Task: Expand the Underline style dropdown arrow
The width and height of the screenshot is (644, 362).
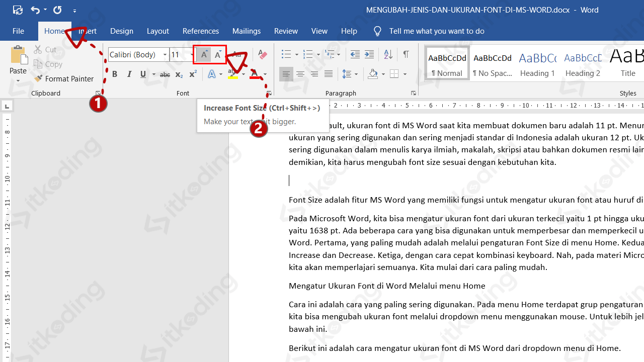Action: pyautogui.click(x=153, y=74)
